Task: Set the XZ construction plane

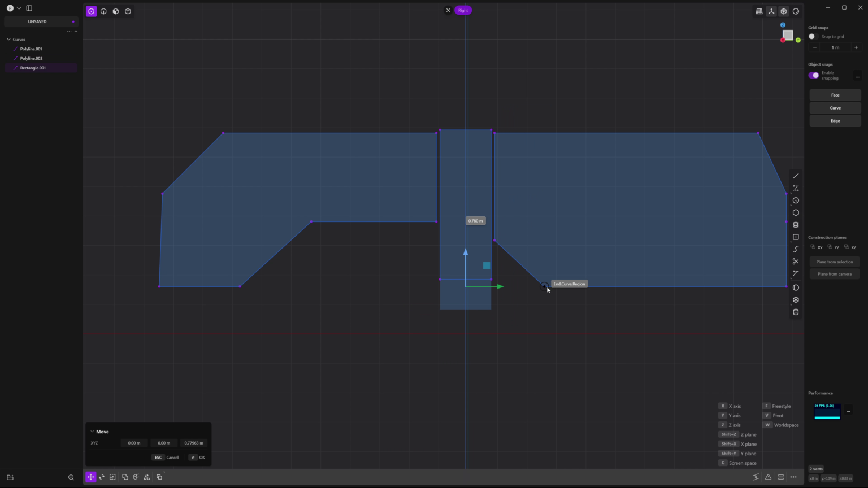Action: pyautogui.click(x=850, y=247)
